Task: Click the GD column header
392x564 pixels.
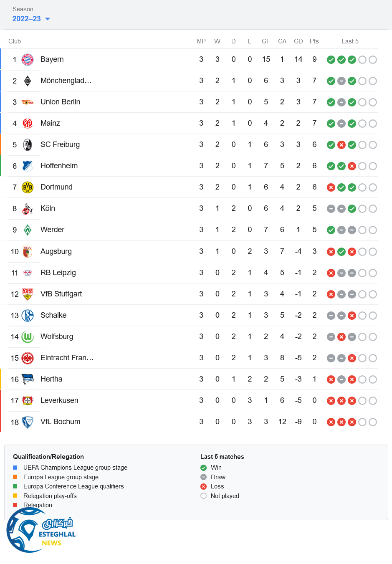Action: click(x=298, y=41)
